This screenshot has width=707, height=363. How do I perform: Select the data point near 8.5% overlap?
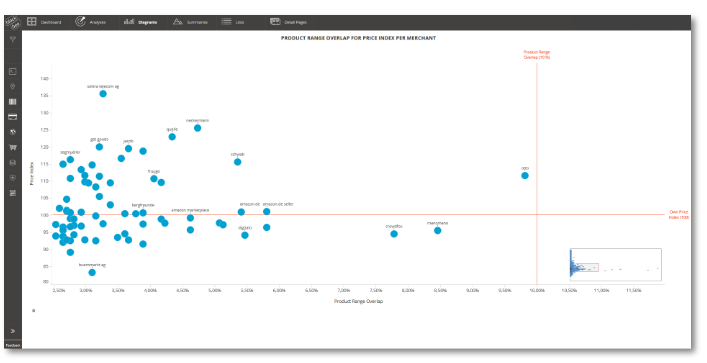pos(437,230)
